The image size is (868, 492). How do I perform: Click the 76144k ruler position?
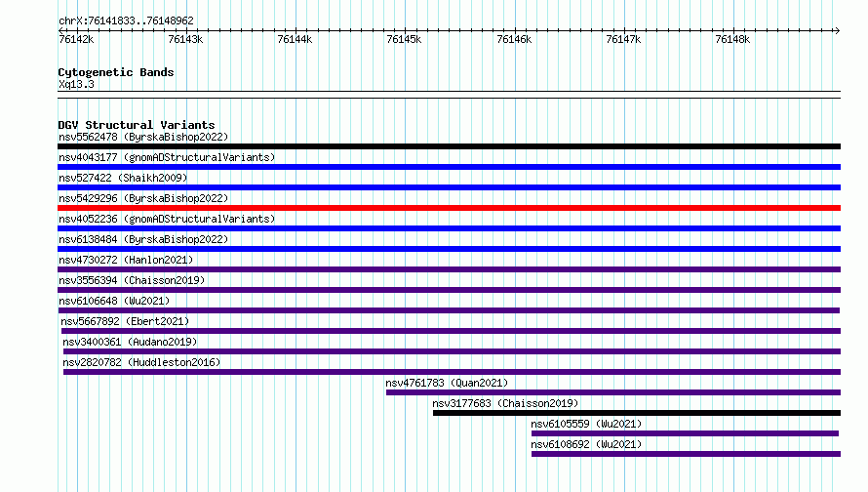pyautogui.click(x=295, y=39)
